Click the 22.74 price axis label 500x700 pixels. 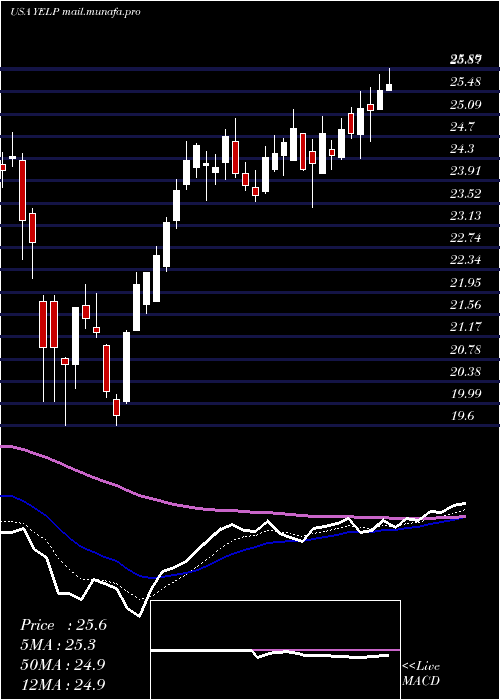pos(466,238)
